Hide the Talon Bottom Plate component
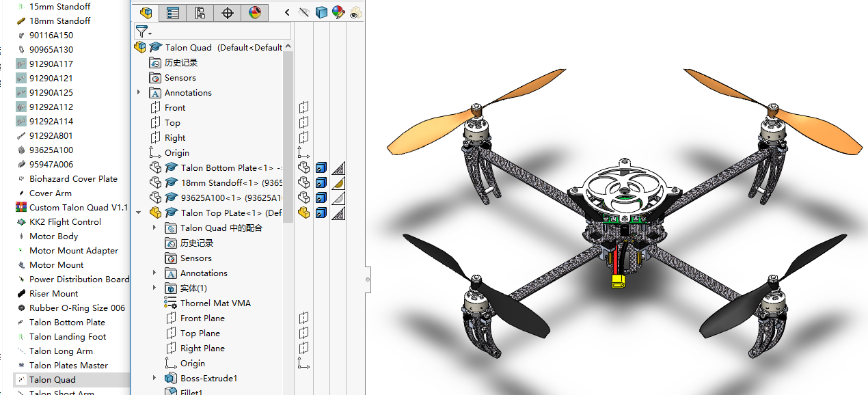This screenshot has height=395, width=868. [x=304, y=167]
